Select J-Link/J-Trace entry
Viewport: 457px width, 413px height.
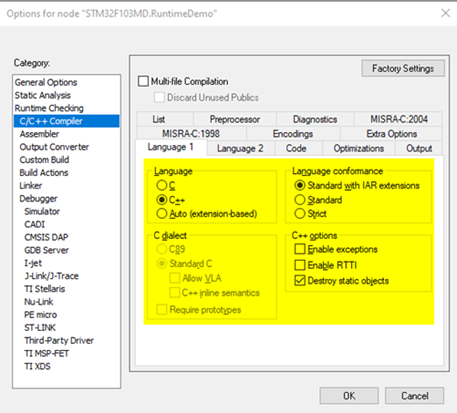click(66, 276)
